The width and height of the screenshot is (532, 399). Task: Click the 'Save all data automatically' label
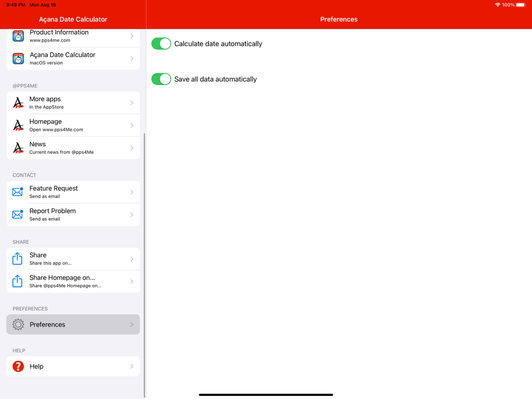pyautogui.click(x=215, y=79)
